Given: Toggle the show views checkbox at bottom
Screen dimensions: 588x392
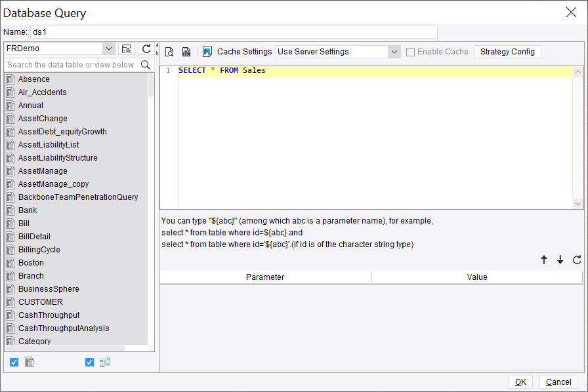Looking at the screenshot, I should (89, 361).
